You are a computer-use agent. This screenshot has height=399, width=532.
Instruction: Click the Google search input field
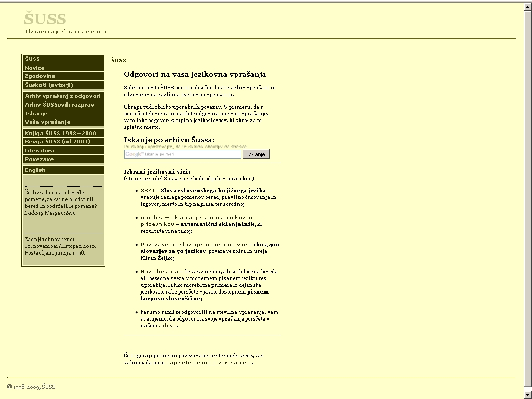182,154
